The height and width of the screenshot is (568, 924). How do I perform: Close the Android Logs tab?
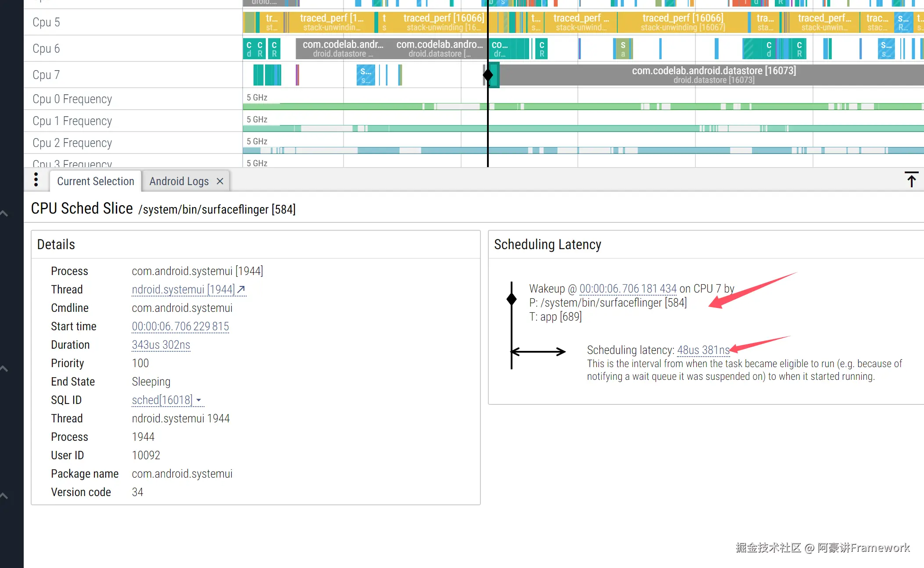pos(220,181)
